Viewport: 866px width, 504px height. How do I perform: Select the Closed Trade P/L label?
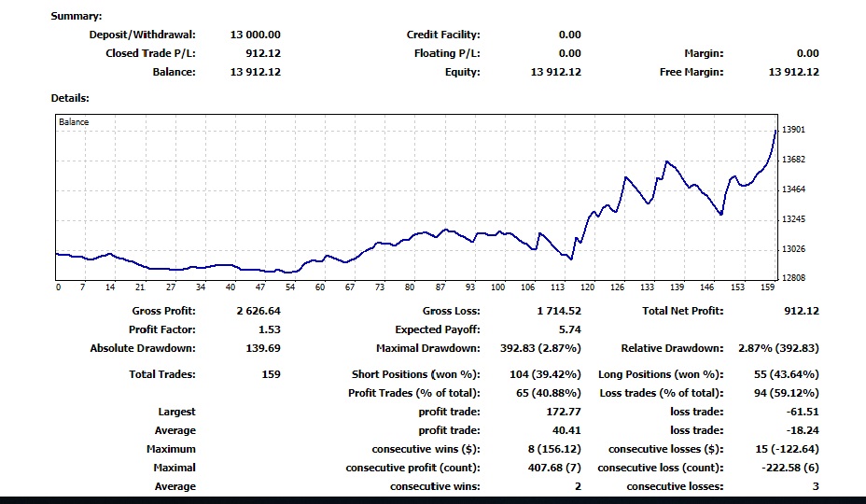coord(150,53)
